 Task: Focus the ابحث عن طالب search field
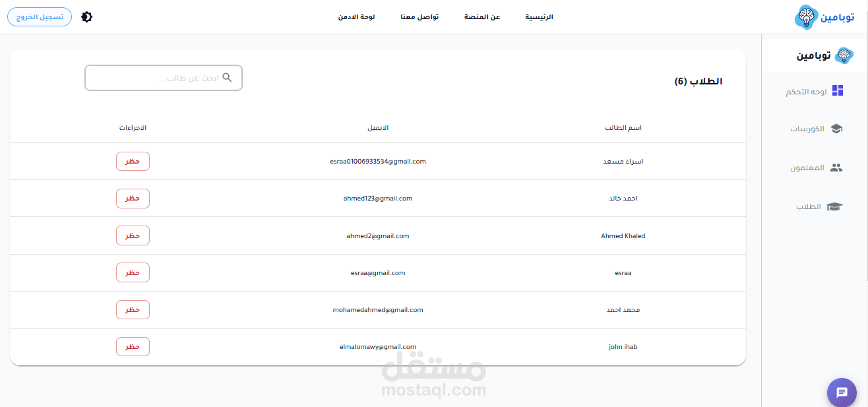[164, 78]
